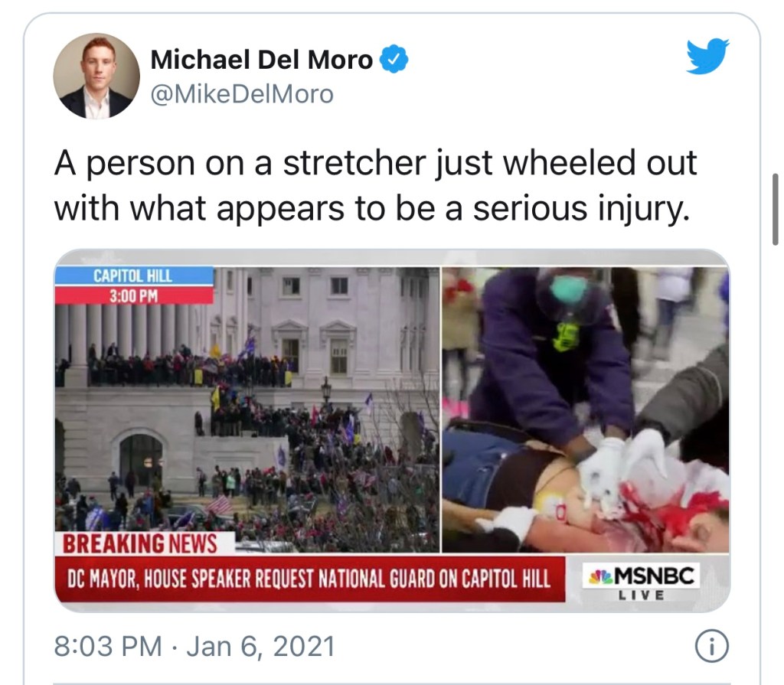Click the Capitol Hill 3:00 PM label
The height and width of the screenshot is (685, 784).
[x=134, y=285]
